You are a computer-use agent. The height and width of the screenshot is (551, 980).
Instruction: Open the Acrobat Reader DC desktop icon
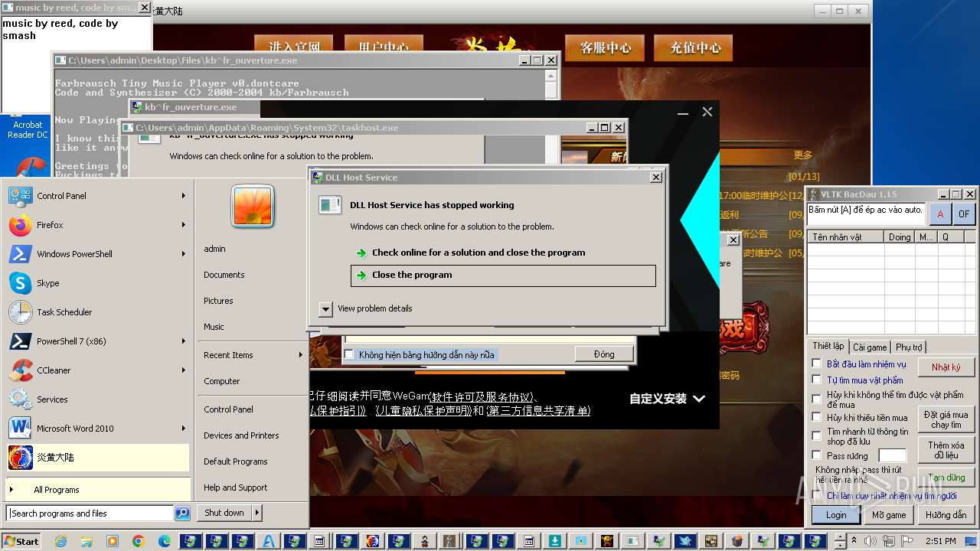(28, 129)
